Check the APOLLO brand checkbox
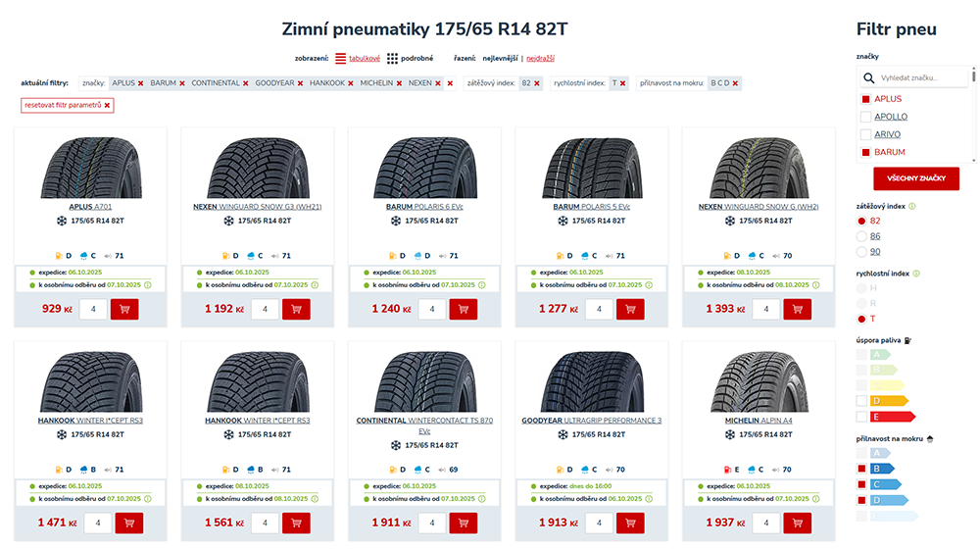The height and width of the screenshot is (549, 980). (x=865, y=117)
